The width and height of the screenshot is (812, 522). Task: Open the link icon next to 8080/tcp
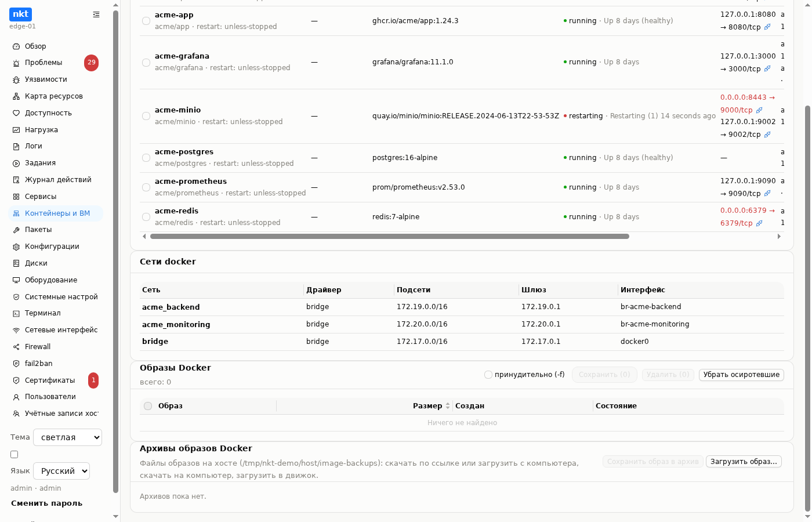767,27
